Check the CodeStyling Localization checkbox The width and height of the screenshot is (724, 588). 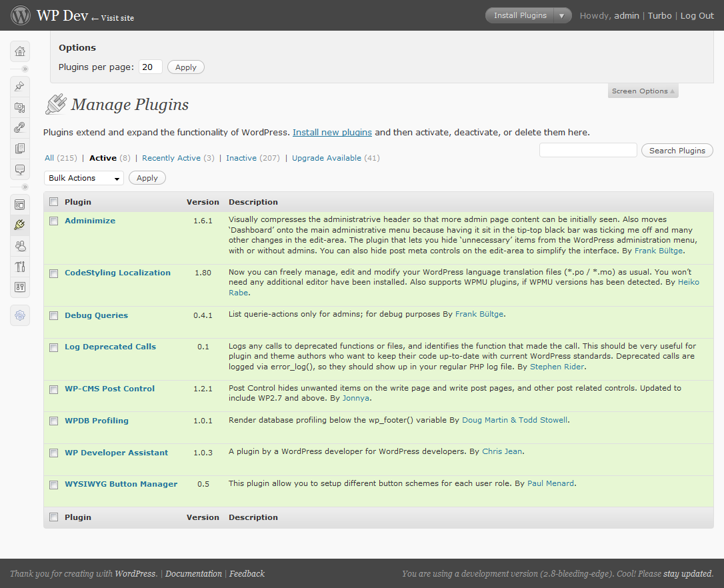click(54, 273)
